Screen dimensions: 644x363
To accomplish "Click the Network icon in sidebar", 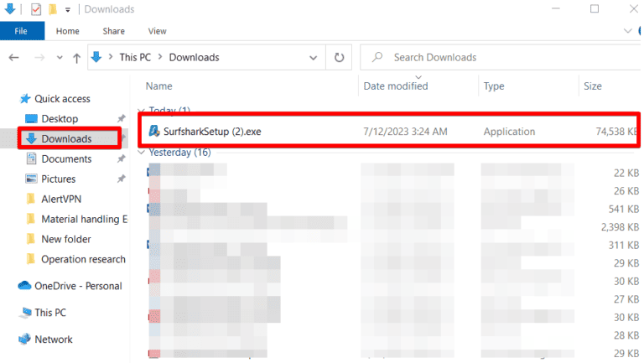I will tap(24, 340).
